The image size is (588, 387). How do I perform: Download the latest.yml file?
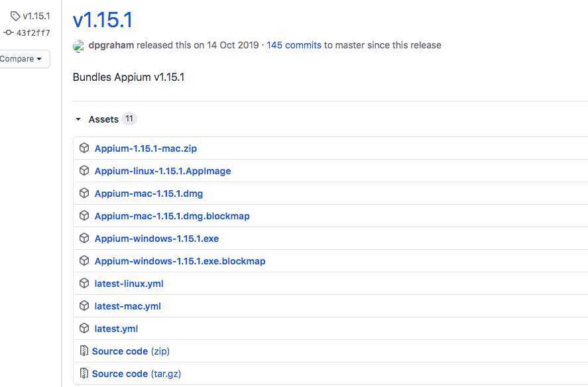click(116, 329)
